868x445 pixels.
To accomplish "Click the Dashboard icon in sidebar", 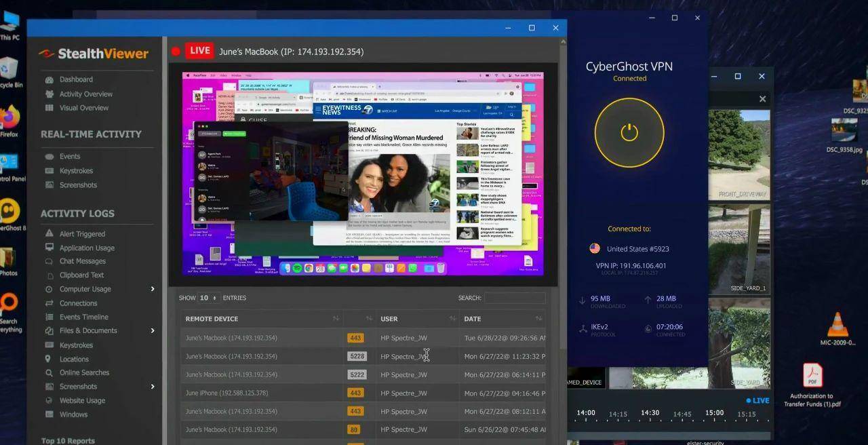I will [49, 79].
